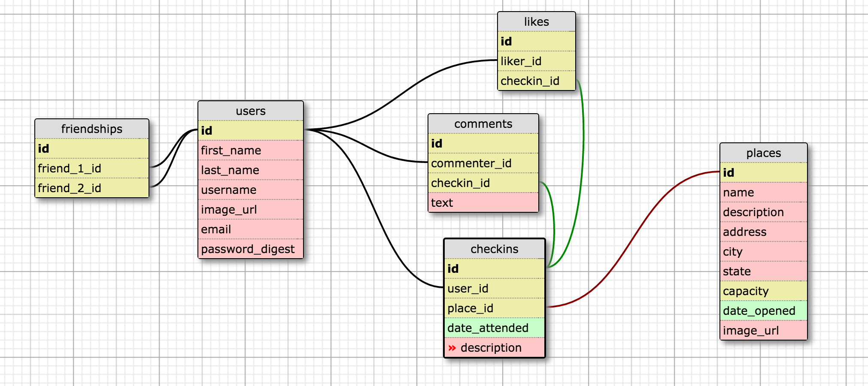868x386 pixels.
Task: Select the name field in places
Action: (x=764, y=193)
